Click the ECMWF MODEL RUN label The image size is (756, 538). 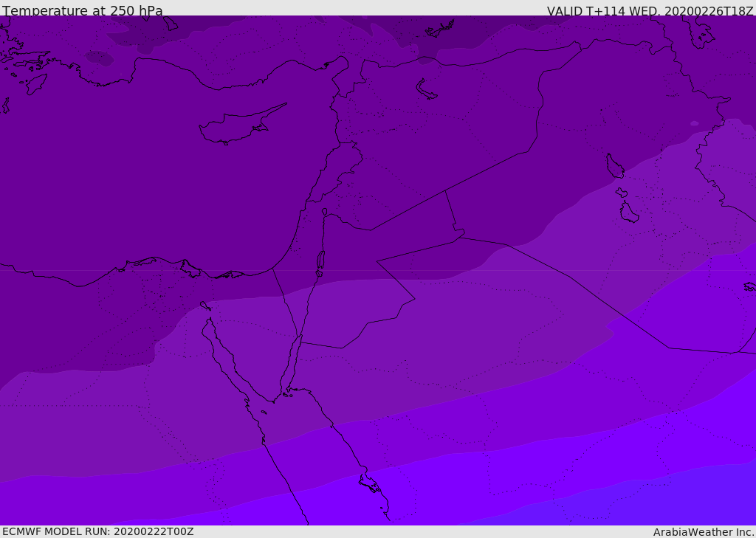coord(97,531)
